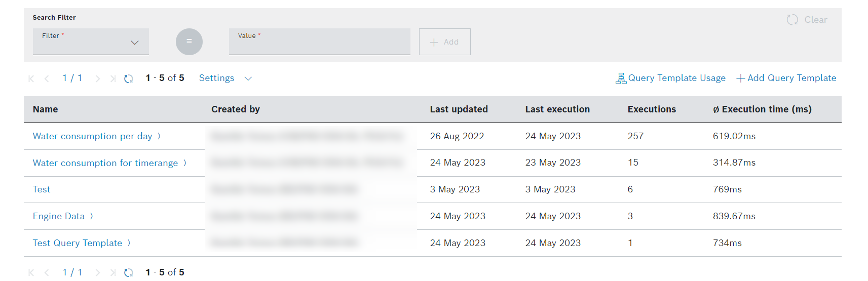Image resolution: width=868 pixels, height=281 pixels.
Task: Go to next page in bottom pagination
Action: click(98, 272)
